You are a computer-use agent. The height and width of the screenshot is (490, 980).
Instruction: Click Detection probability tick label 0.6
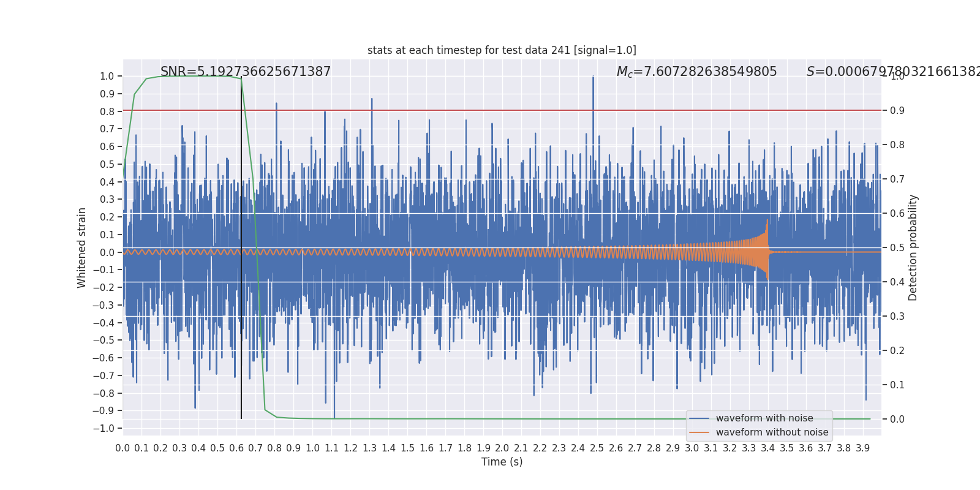tap(897, 214)
